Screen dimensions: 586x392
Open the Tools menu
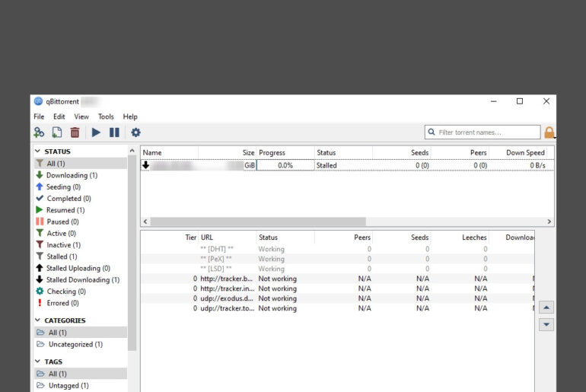[106, 116]
